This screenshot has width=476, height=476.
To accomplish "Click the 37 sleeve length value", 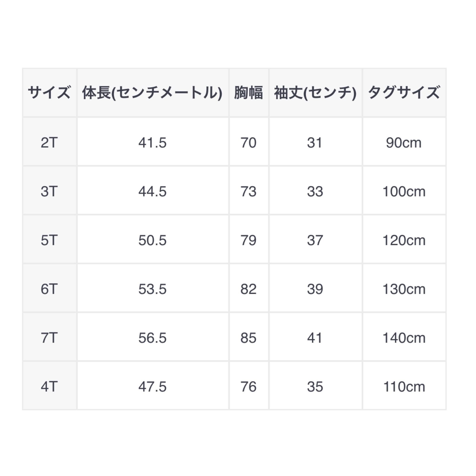I will (315, 240).
